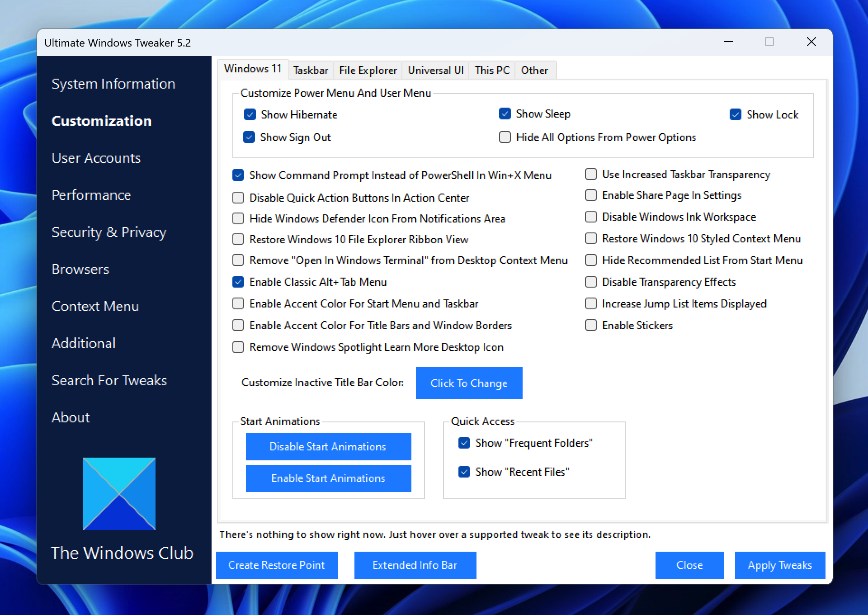Viewport: 868px width, 615px height.
Task: Check Hide Recommended List From Start Menu
Action: click(591, 260)
